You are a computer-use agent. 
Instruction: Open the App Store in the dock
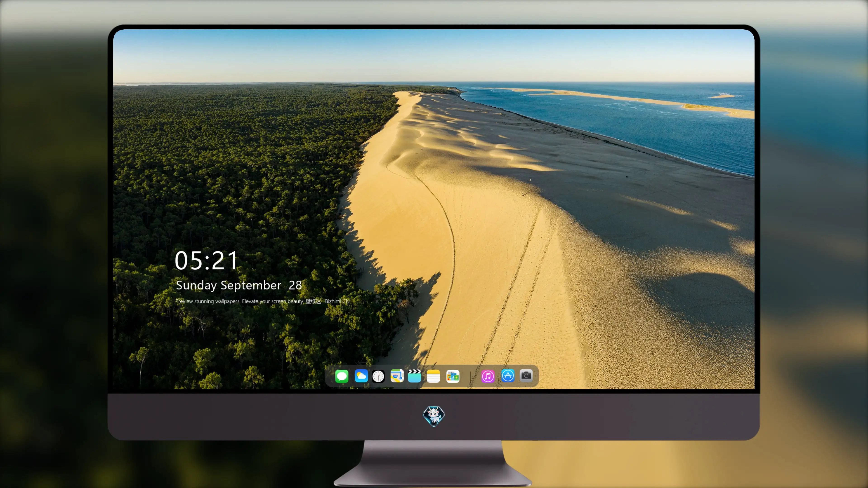508,375
